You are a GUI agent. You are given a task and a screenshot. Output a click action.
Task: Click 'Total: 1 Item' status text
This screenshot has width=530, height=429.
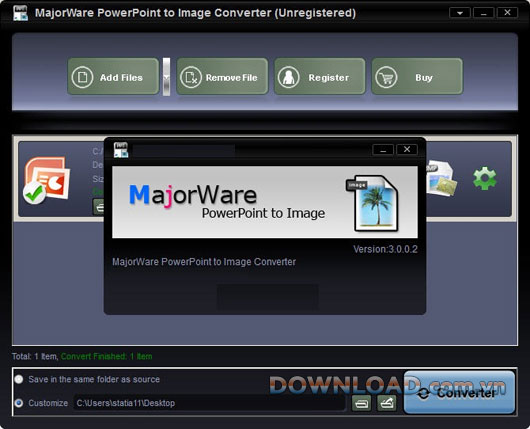[x=35, y=356]
